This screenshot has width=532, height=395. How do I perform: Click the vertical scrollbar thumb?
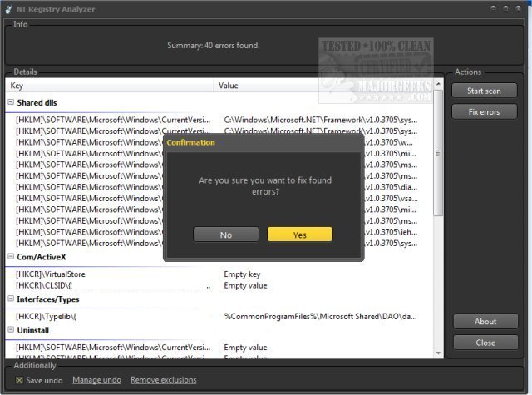(438, 153)
